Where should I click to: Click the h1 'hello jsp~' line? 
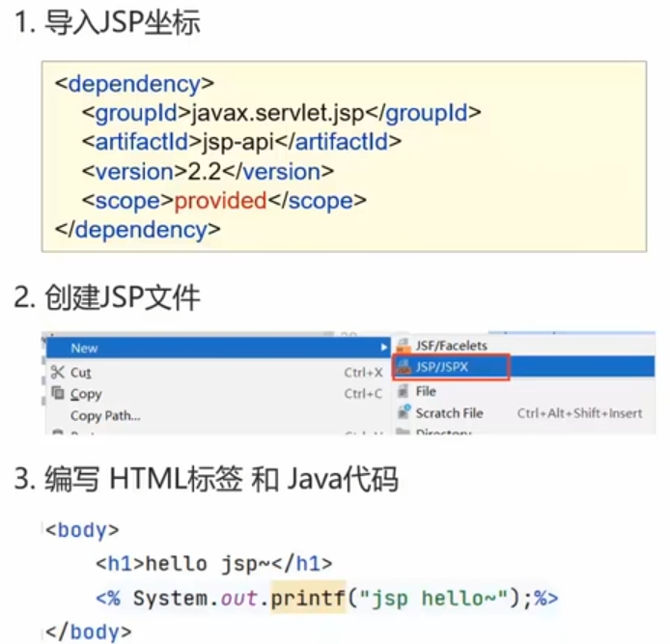point(214,564)
